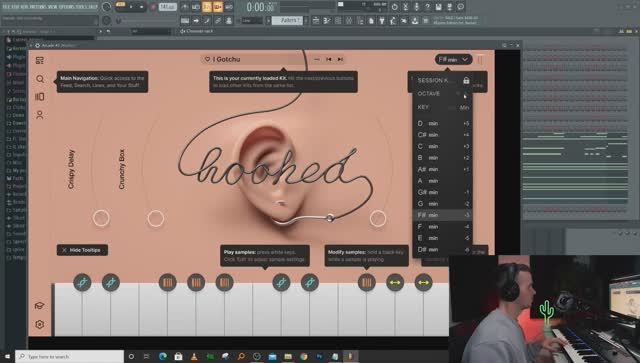The image size is (640, 363).
Task: Open Task View on the taskbar
Action: point(147,356)
